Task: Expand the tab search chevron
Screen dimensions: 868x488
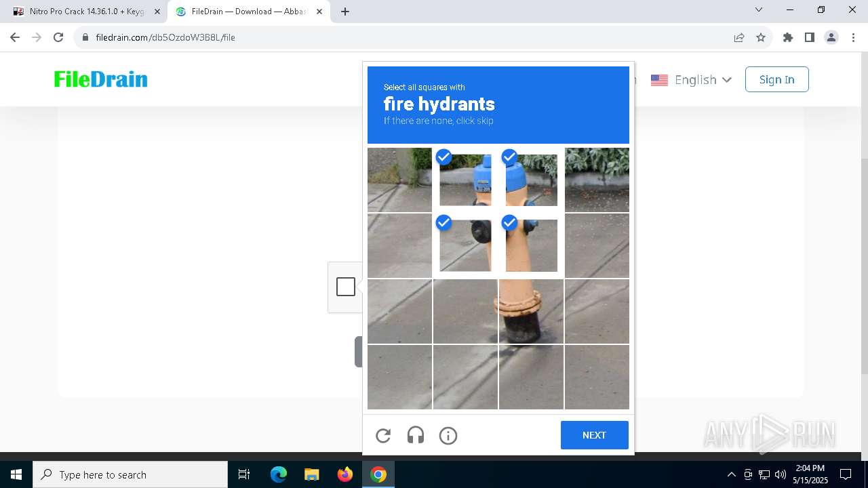Action: (x=759, y=9)
